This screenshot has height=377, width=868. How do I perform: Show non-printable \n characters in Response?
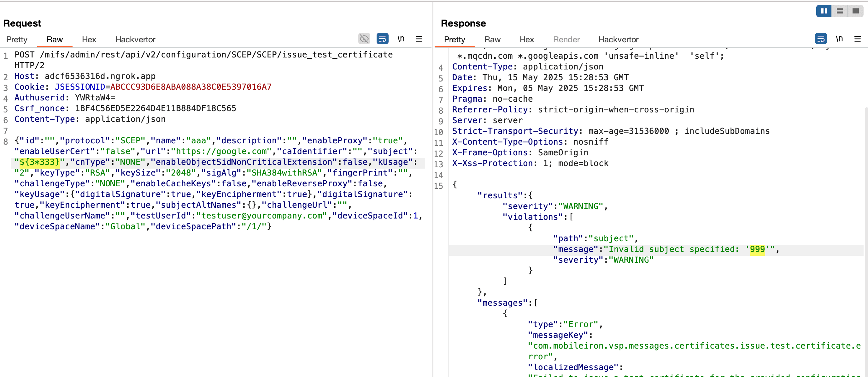click(839, 39)
